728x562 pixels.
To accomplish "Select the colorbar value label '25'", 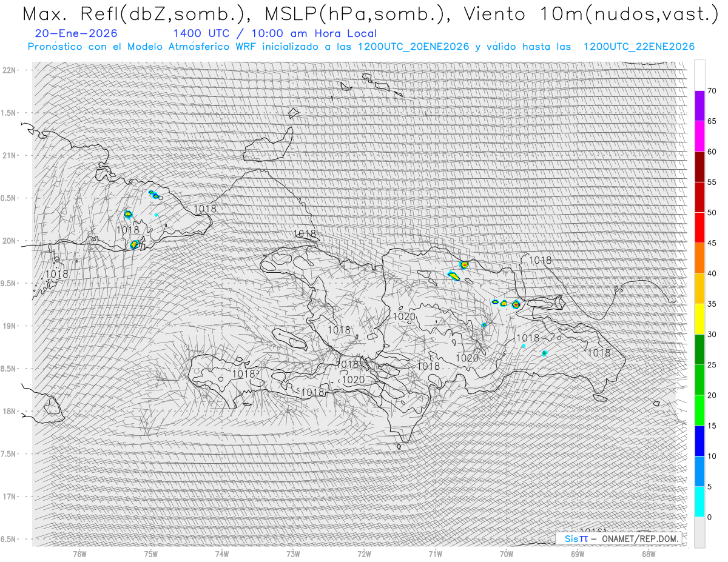I will click(x=712, y=365).
